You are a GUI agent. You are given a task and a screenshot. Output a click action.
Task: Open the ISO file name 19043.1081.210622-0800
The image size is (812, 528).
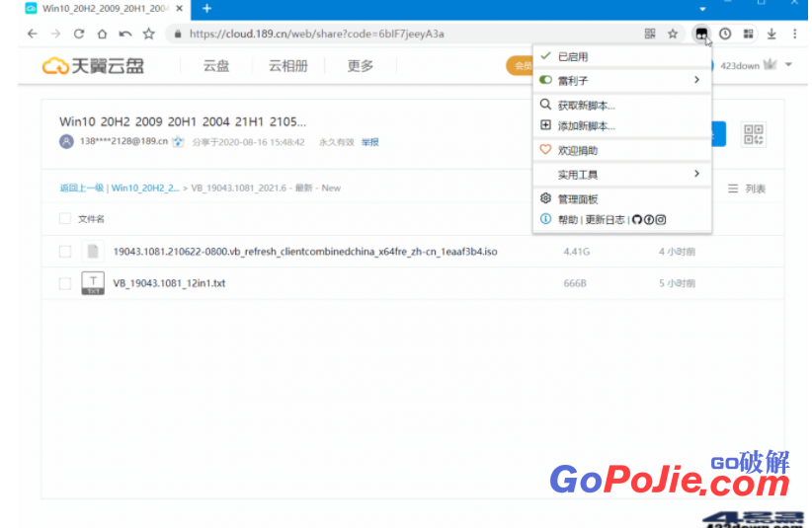tap(305, 252)
